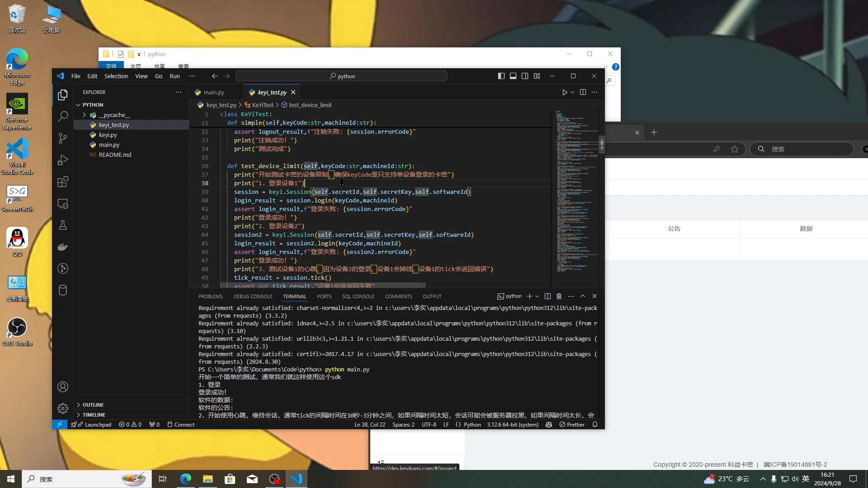The height and width of the screenshot is (488, 868).
Task: Open the Extensions view
Action: [x=63, y=182]
